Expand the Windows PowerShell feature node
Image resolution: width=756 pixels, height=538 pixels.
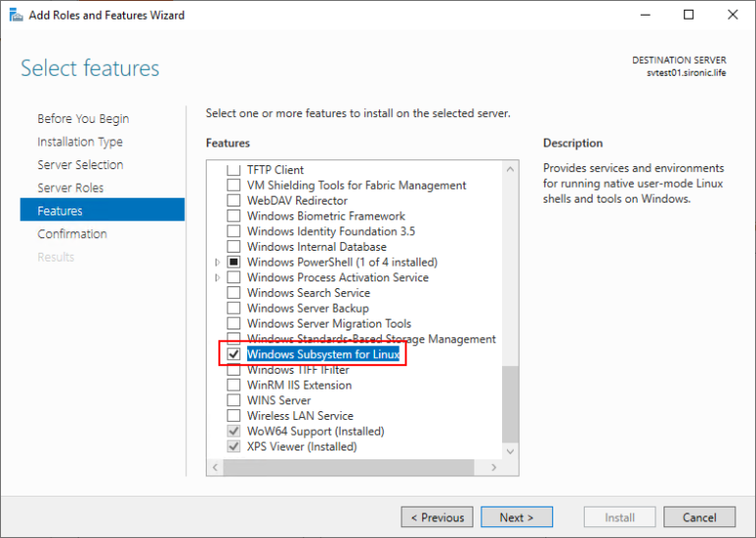pos(218,263)
